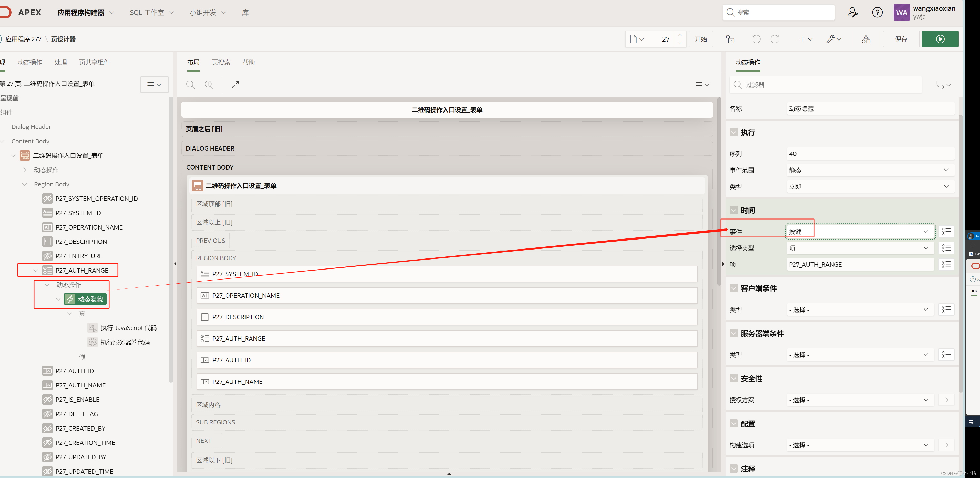Image resolution: width=980 pixels, height=478 pixels.
Task: Open the page selector document icon
Action: pyautogui.click(x=637, y=39)
